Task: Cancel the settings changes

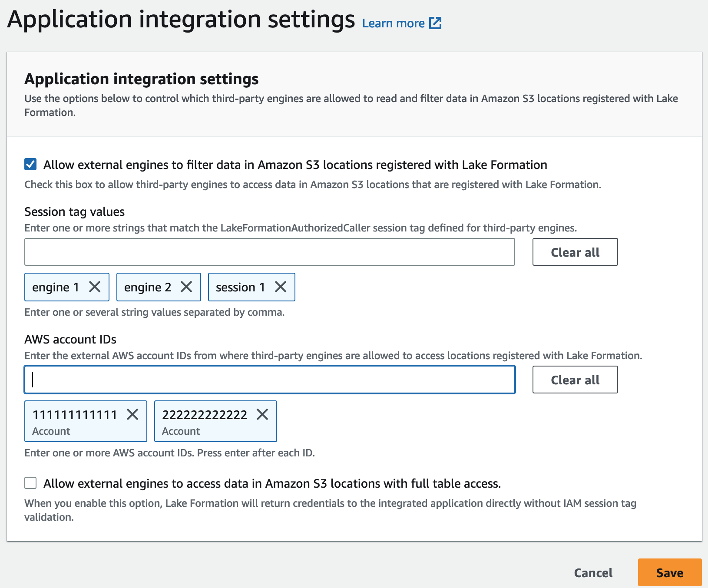Action: (x=592, y=572)
